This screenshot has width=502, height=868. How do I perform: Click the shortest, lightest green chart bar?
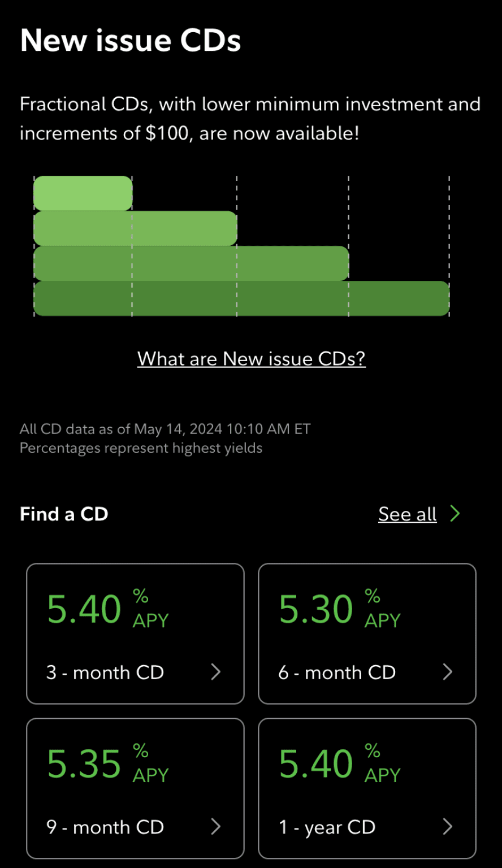83,193
